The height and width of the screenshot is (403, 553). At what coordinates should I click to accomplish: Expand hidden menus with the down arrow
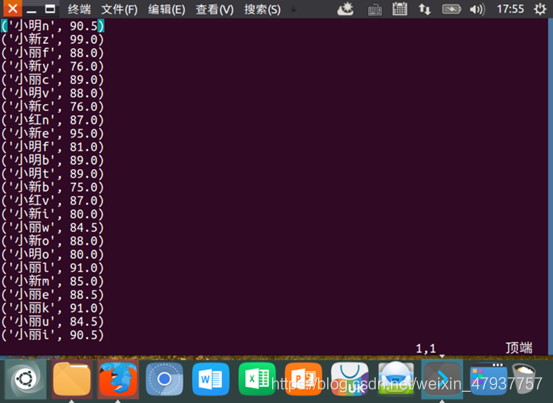(x=293, y=9)
